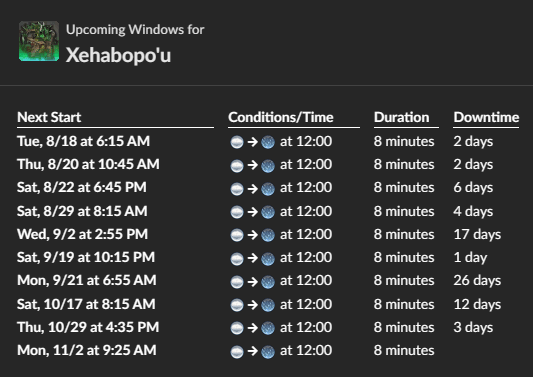Click the fog weather icon in the Thu 8/20 row
The height and width of the screenshot is (377, 533).
237,165
